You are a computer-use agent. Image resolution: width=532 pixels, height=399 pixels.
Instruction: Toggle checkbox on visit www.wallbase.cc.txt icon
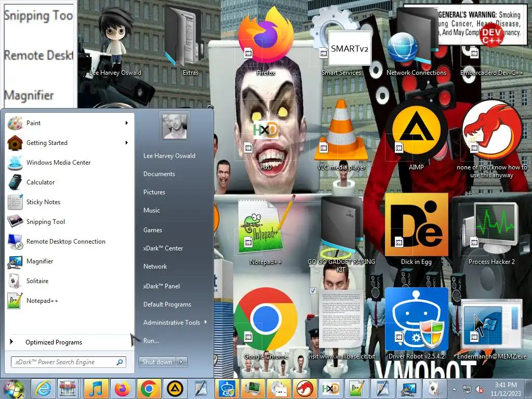[313, 291]
